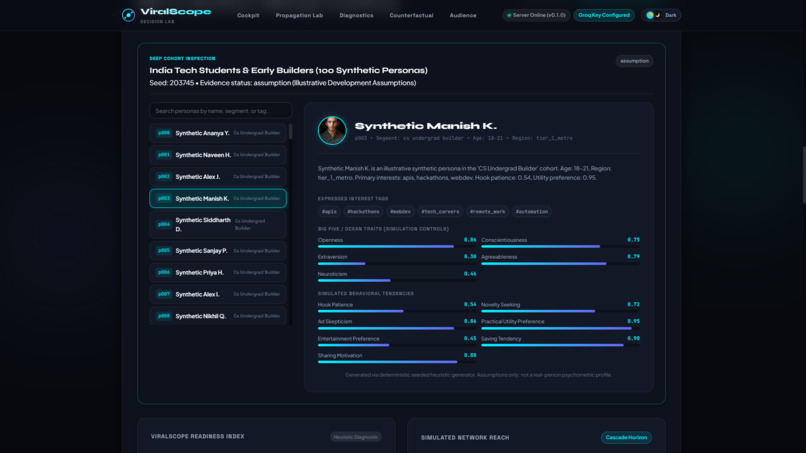Click the sun icon in theme switch
806x453 pixels.
(x=650, y=15)
